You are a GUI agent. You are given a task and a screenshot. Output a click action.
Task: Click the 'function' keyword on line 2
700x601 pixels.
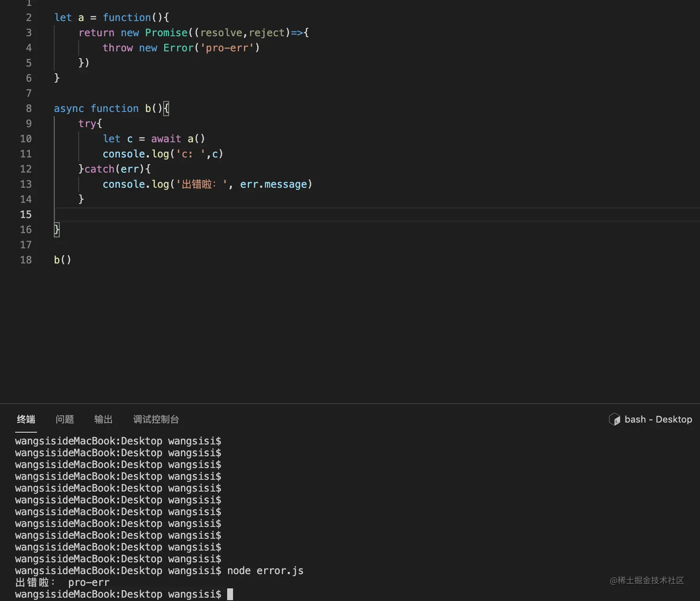(x=127, y=18)
